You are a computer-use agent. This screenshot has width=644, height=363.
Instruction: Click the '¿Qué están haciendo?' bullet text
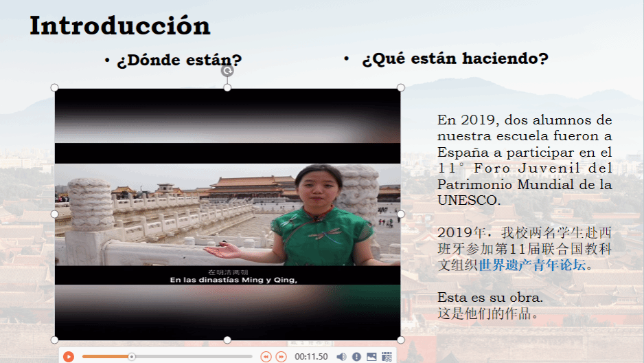click(455, 59)
